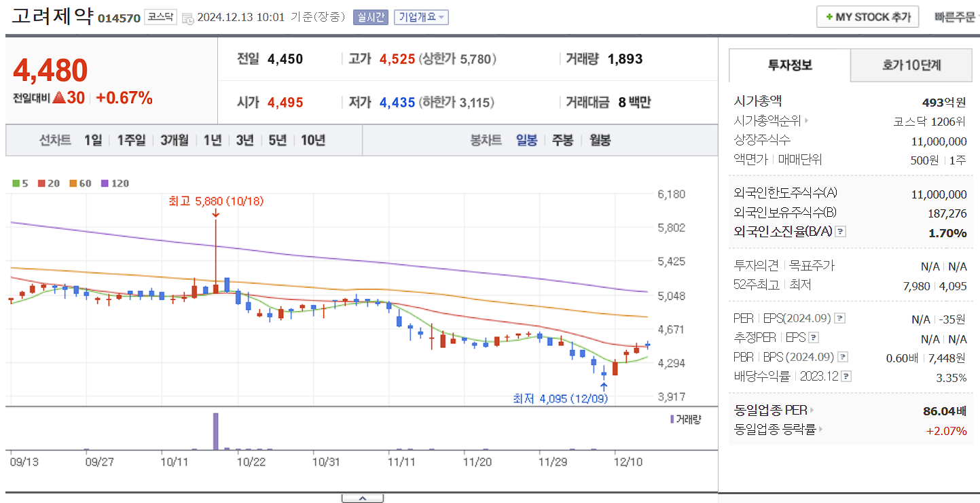Select the 주봉 weekly chart view
This screenshot has height=503, width=980.
coord(562,140)
